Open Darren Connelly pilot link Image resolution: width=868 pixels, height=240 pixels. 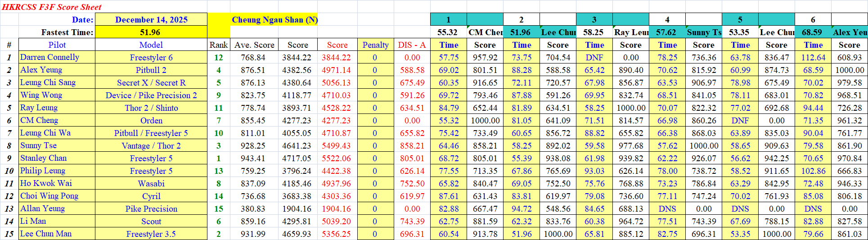click(x=49, y=57)
